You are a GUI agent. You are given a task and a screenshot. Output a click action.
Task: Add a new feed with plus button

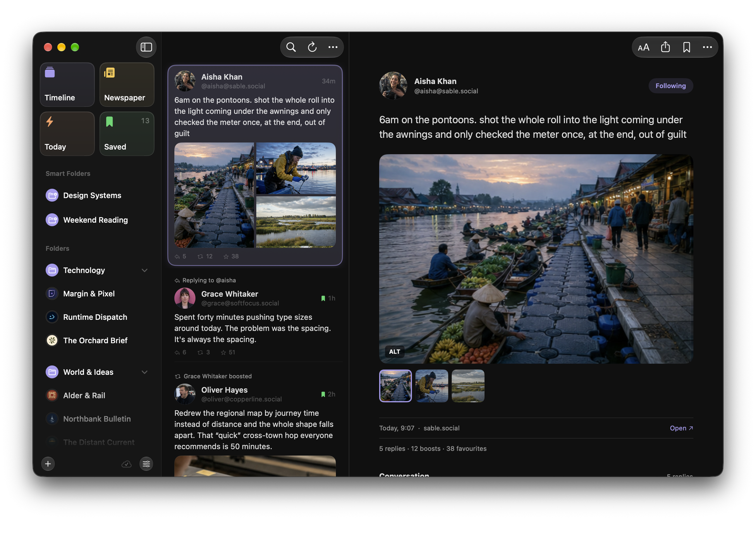[48, 463]
